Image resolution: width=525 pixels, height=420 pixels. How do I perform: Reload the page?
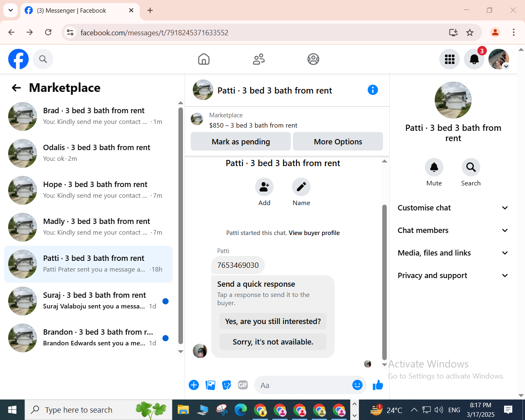[x=48, y=32]
